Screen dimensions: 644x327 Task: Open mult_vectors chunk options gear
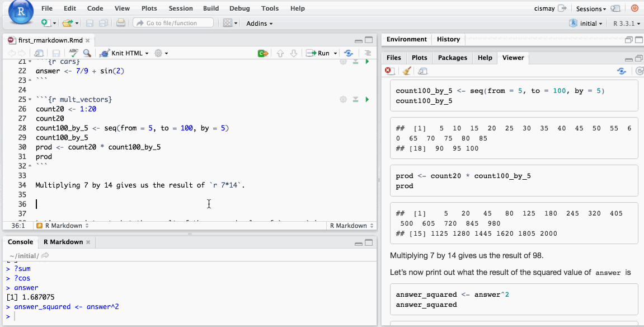tap(343, 99)
